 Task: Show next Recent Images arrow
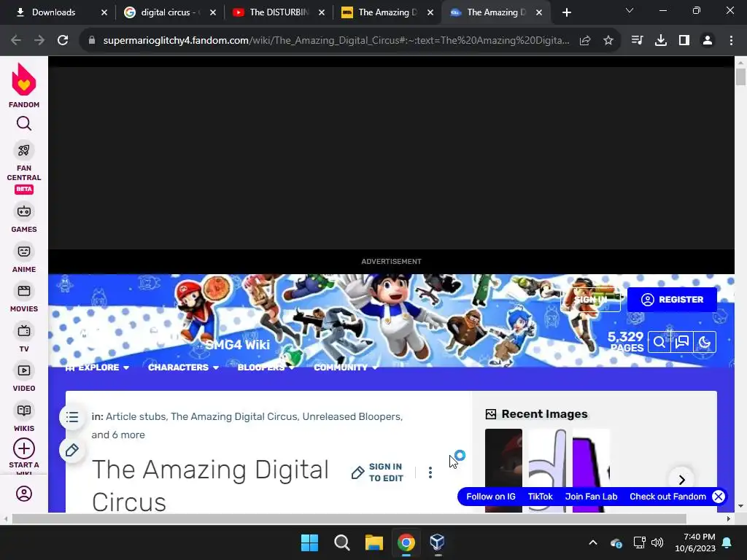682,480
